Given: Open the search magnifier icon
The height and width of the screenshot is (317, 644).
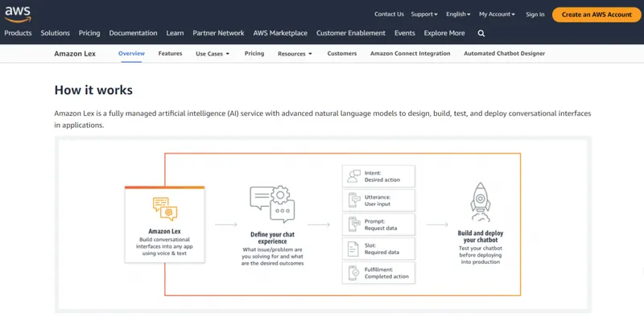Looking at the screenshot, I should [x=481, y=33].
